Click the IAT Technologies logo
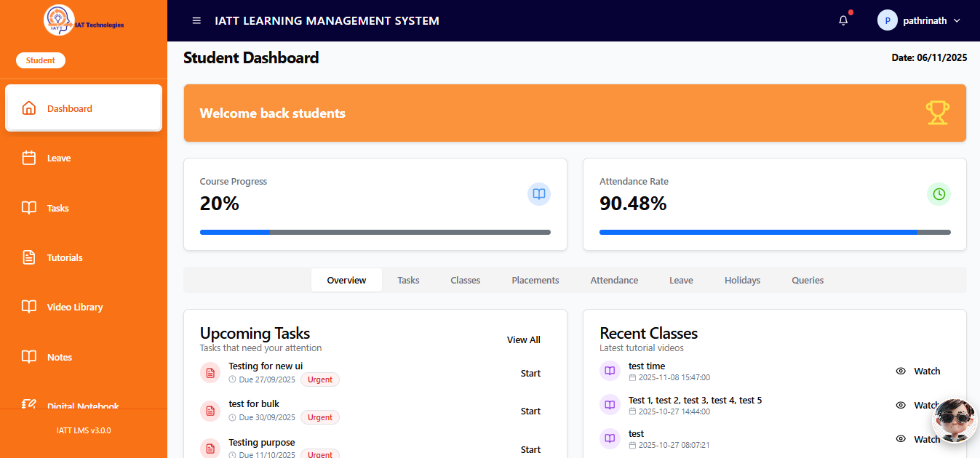This screenshot has width=980, height=458. (84, 21)
